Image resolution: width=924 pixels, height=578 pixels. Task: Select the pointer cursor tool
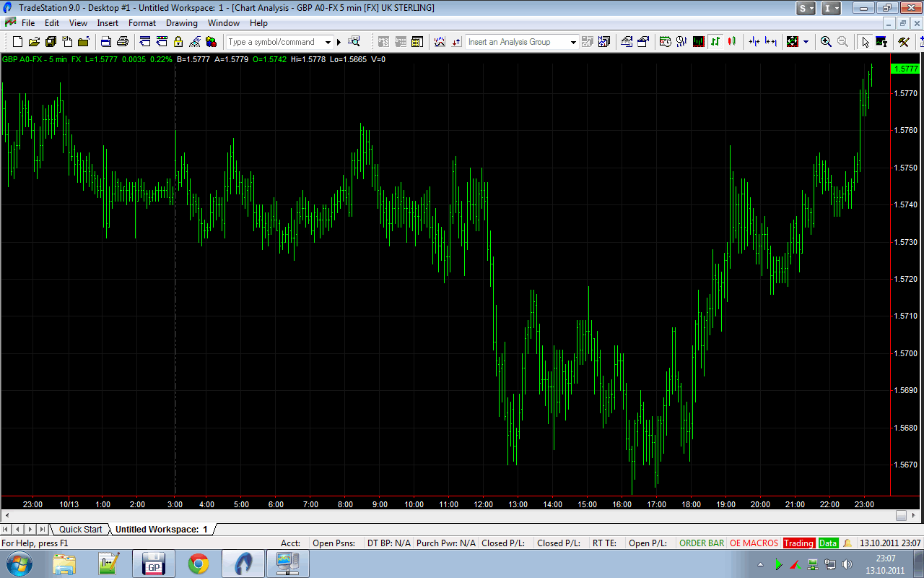tap(866, 42)
